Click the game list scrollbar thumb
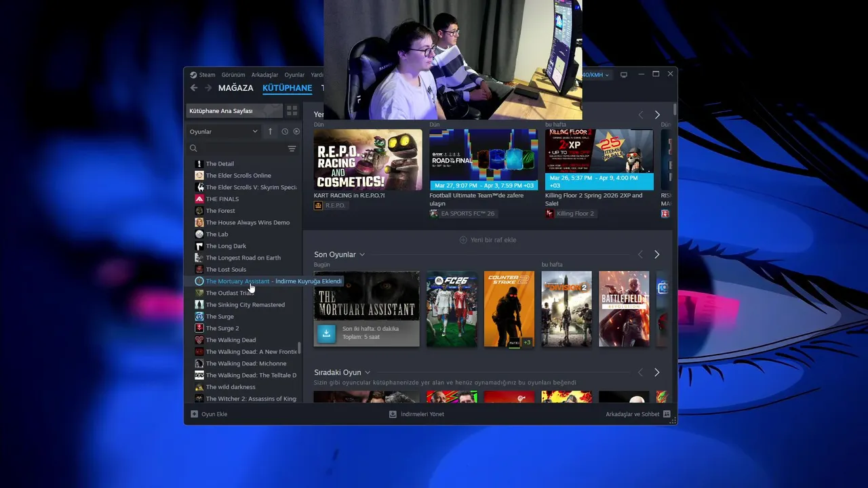Viewport: 868px width, 488px height. (300, 348)
